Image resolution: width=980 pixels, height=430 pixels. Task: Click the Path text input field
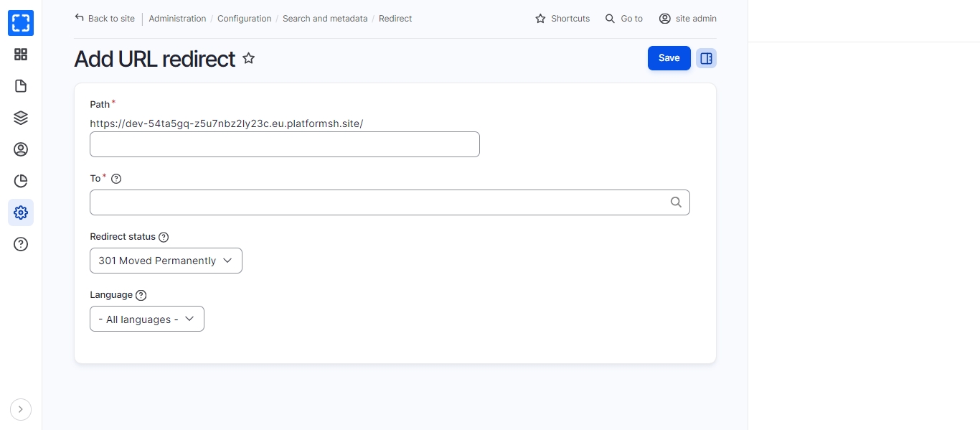(284, 144)
